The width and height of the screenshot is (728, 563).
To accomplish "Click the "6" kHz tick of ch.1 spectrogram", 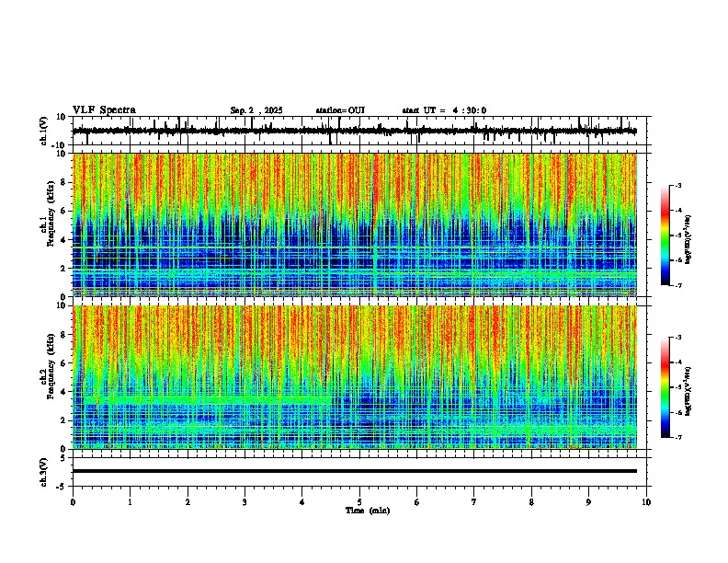I will click(64, 212).
